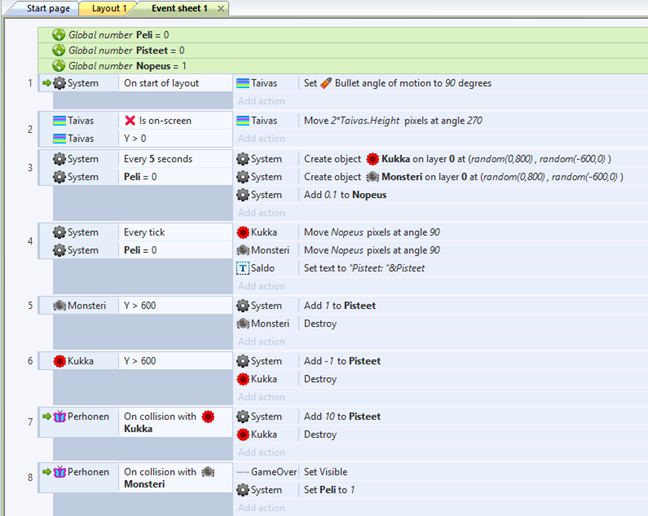Click the Kukka flower icon in event 6

(60, 361)
